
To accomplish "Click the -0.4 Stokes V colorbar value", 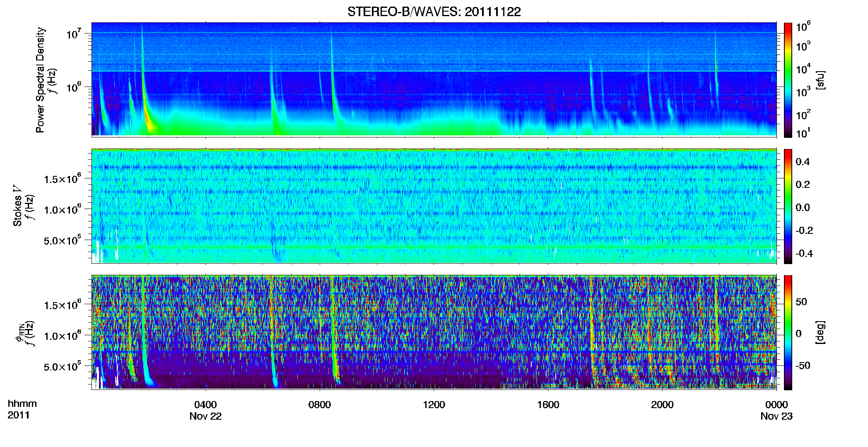I will [x=804, y=253].
